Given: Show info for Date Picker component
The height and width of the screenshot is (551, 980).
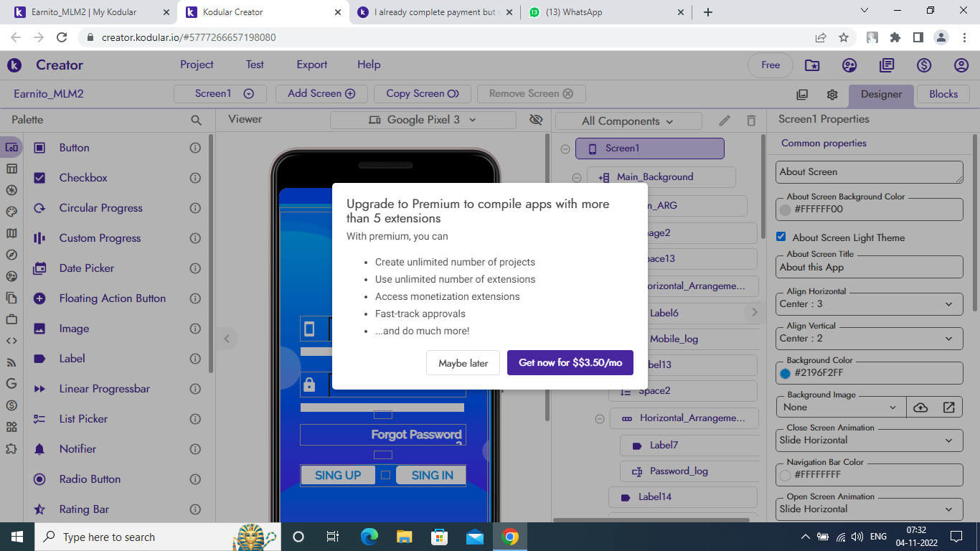Looking at the screenshot, I should [x=195, y=268].
